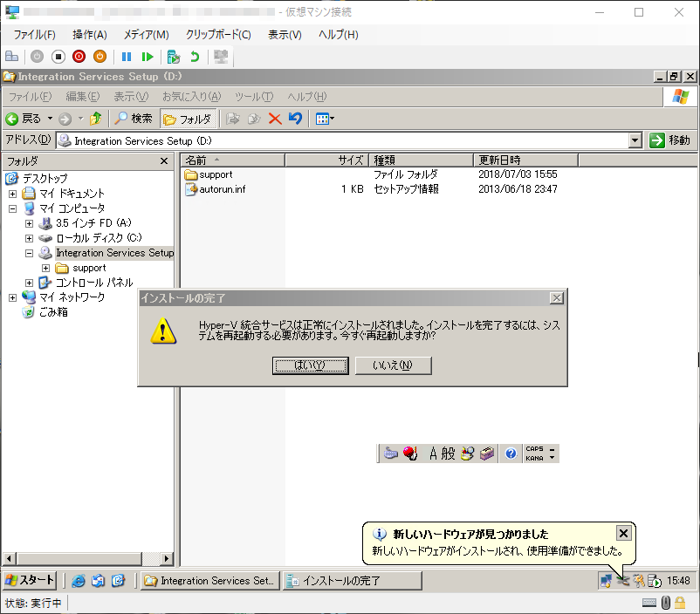Click the スタート button

[x=30, y=580]
